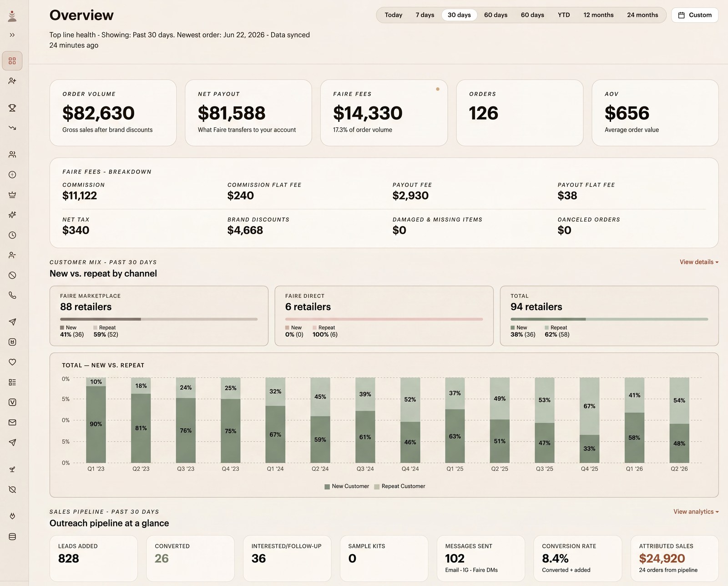Click the Interested/Follow-up value 36

258,558
